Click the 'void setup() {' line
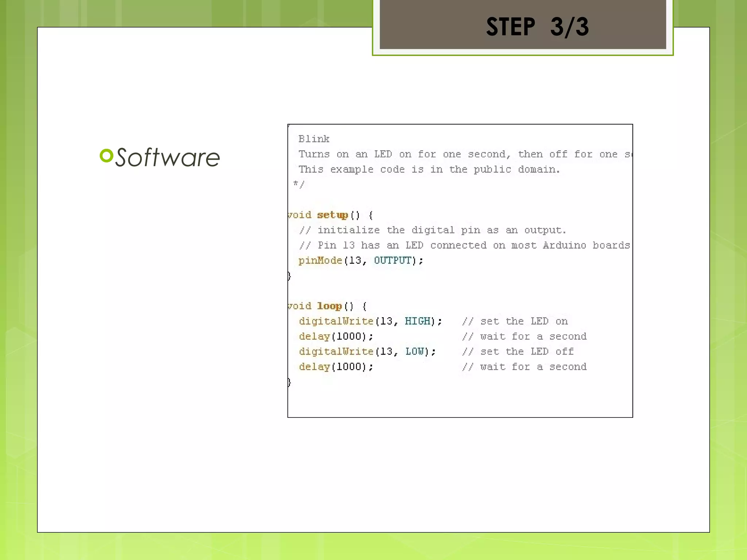 coord(330,215)
